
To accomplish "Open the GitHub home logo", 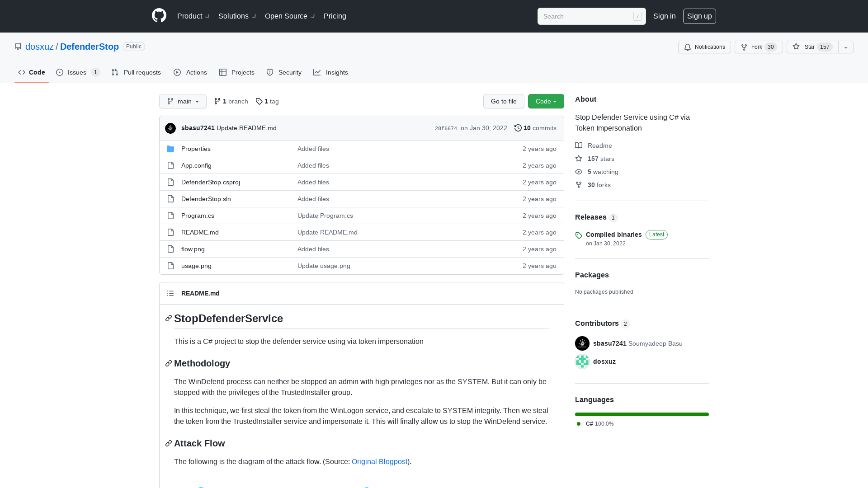I will tap(159, 16).
